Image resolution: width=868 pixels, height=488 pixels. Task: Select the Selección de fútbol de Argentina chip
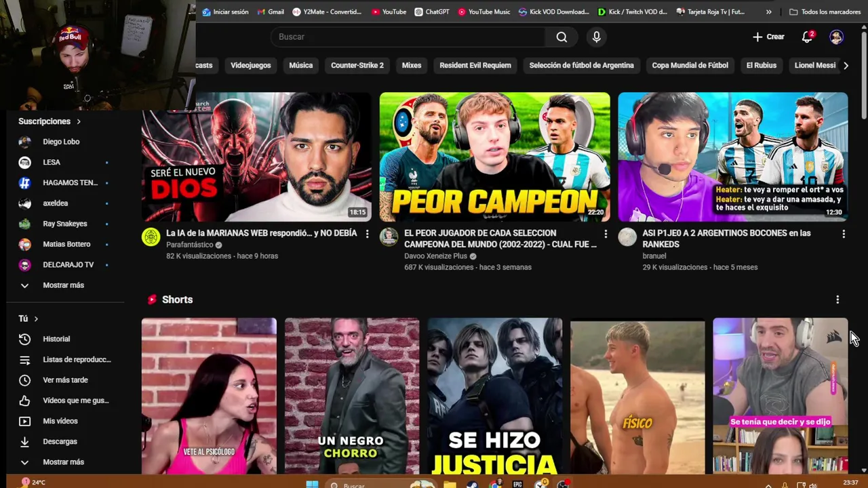coord(582,65)
